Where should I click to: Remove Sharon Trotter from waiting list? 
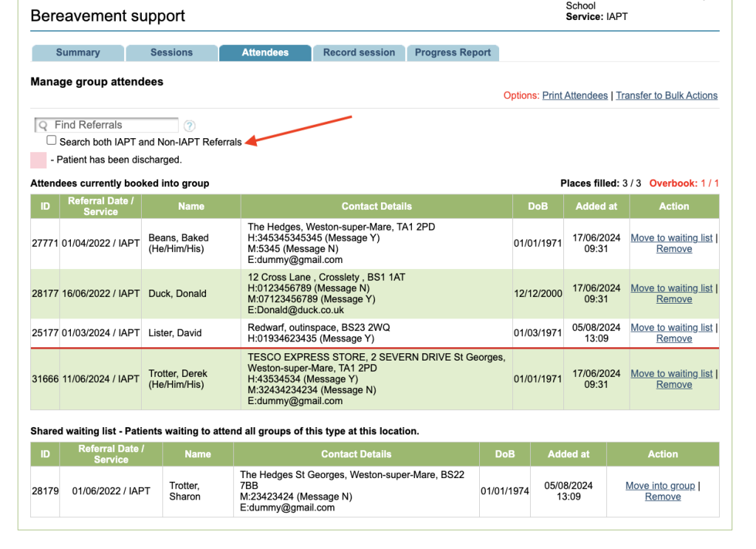coord(663,497)
